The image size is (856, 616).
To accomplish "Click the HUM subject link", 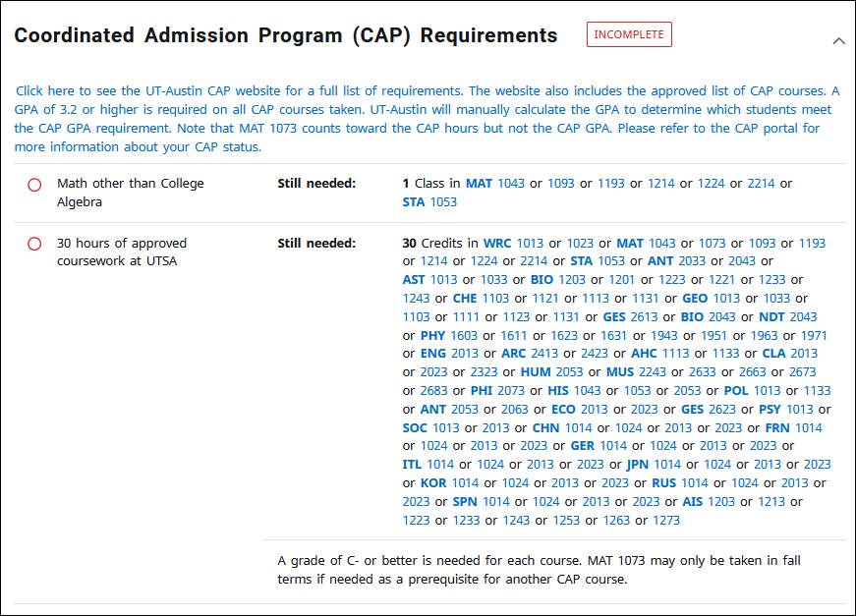I will 536,372.
